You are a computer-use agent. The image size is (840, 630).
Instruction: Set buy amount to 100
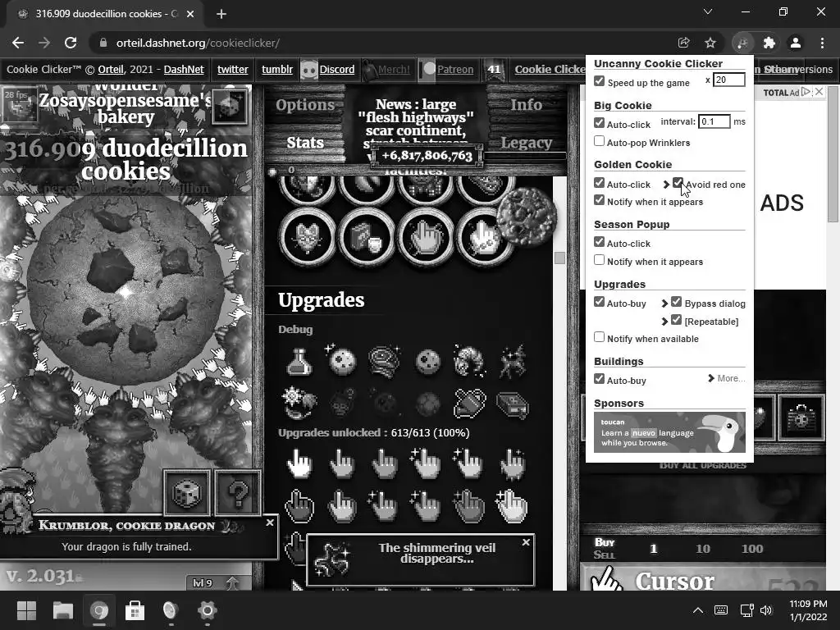[752, 549]
